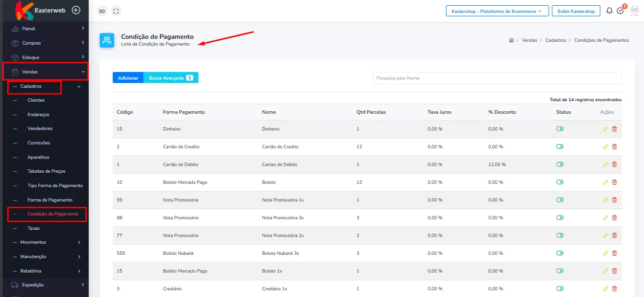This screenshot has width=644, height=297.
Task: Disable status toggle for Dinheiro
Action: (x=560, y=129)
